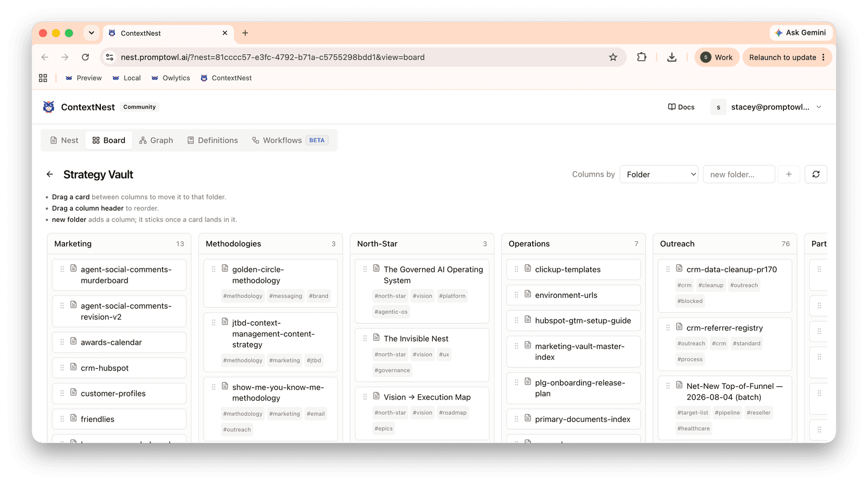Open the hubspot-gtm-setup-guide card

[573, 321]
